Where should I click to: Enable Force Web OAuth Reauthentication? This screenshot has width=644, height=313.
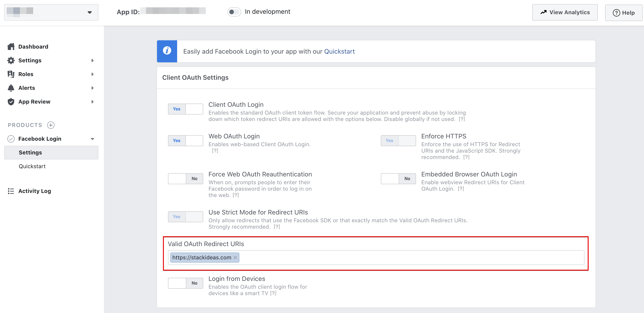(x=186, y=178)
